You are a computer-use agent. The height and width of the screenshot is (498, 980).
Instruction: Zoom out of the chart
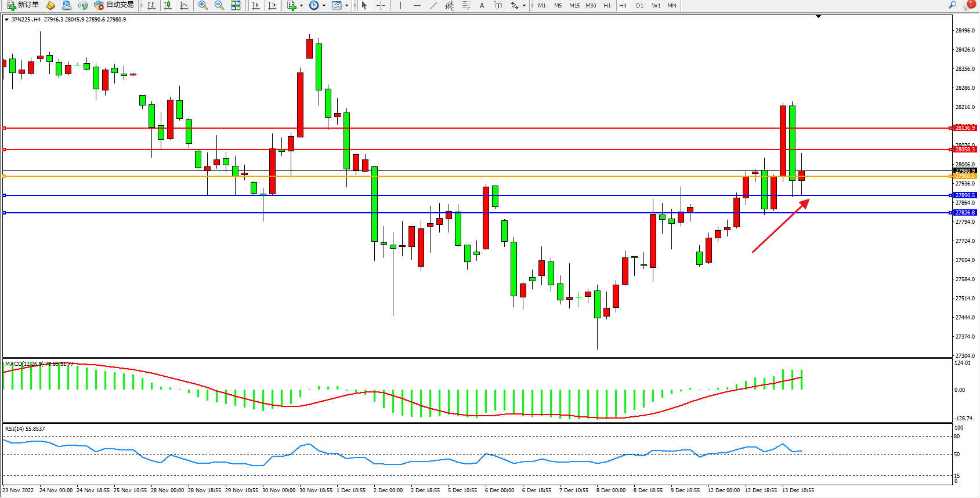[219, 5]
